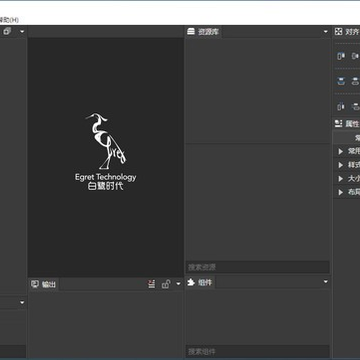The image size is (360, 360).
Task: Open the 资源库 panel options dropdown
Action: coord(326,32)
